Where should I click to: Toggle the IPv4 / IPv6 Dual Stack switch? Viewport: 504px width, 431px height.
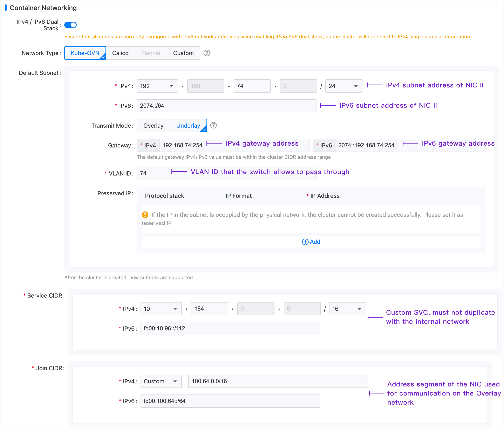[x=70, y=25]
